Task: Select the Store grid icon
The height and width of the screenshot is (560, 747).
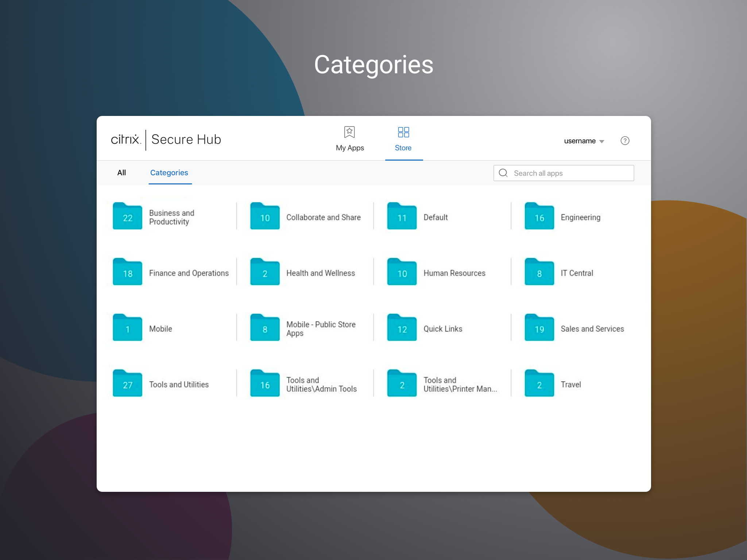Action: 403,132
